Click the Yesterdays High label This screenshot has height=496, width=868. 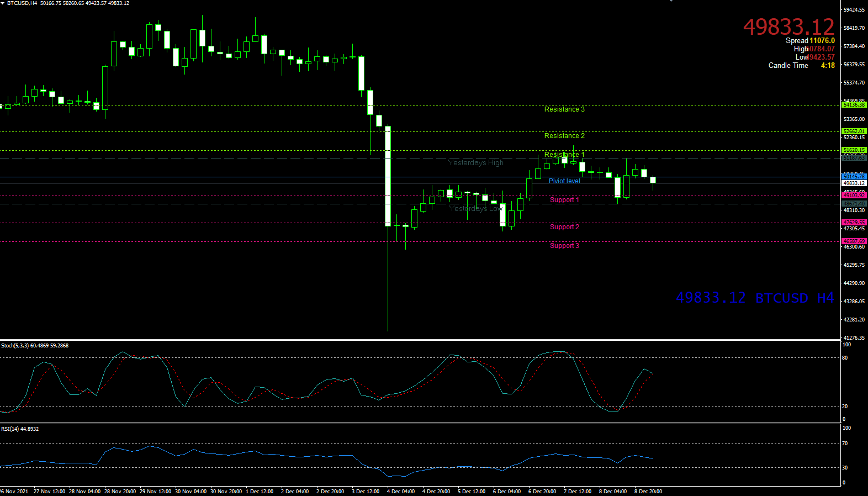point(475,163)
